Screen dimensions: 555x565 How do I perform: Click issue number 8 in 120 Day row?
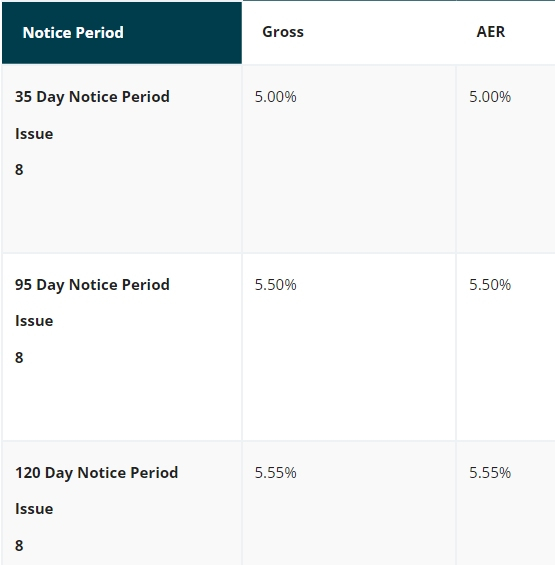click(x=19, y=546)
